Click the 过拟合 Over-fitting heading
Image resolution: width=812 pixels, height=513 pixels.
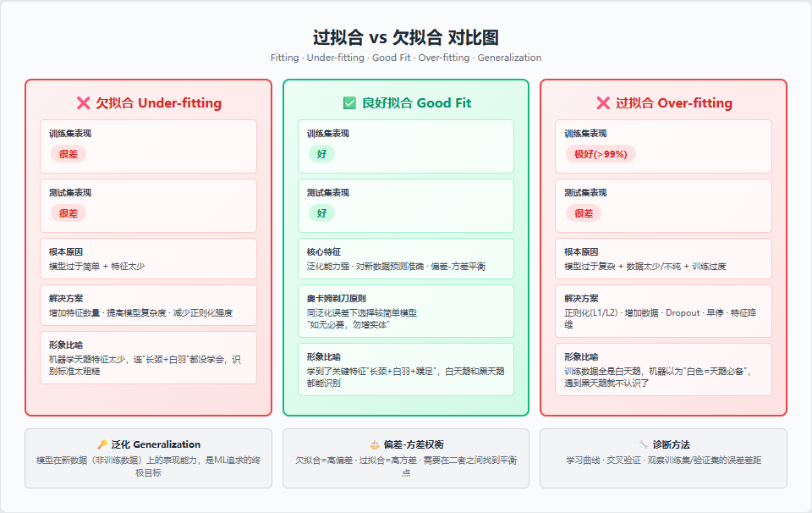674,103
